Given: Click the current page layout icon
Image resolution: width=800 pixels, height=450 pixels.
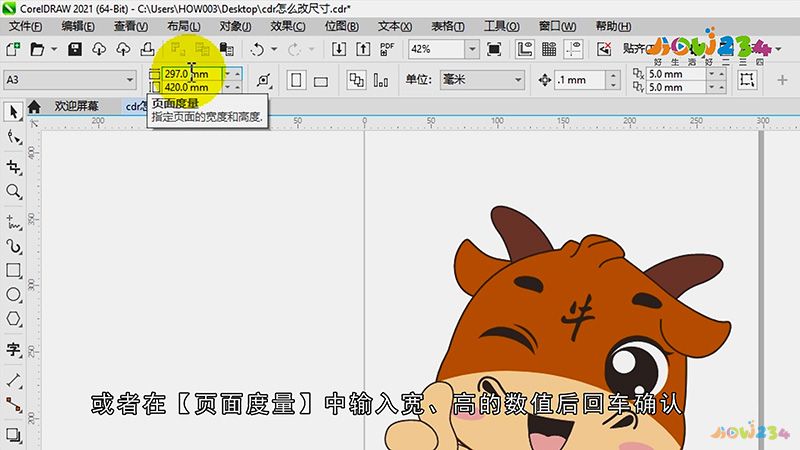Looking at the screenshot, I should 381,80.
